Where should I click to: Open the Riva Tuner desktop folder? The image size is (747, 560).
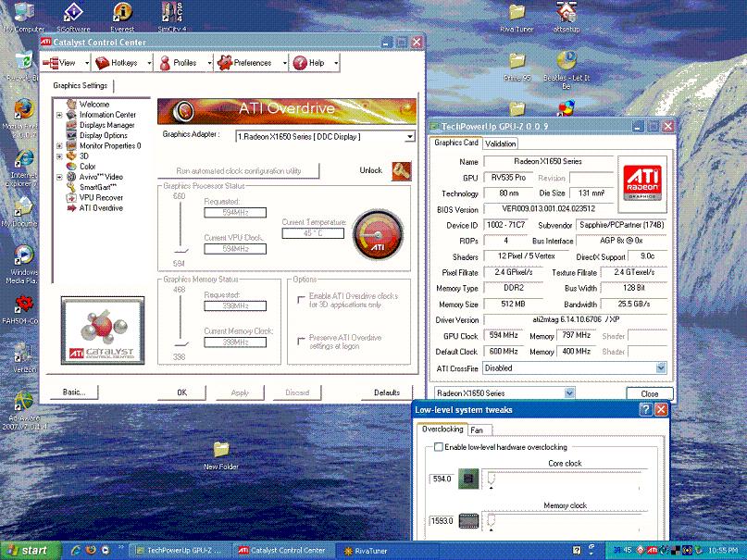[x=517, y=18]
